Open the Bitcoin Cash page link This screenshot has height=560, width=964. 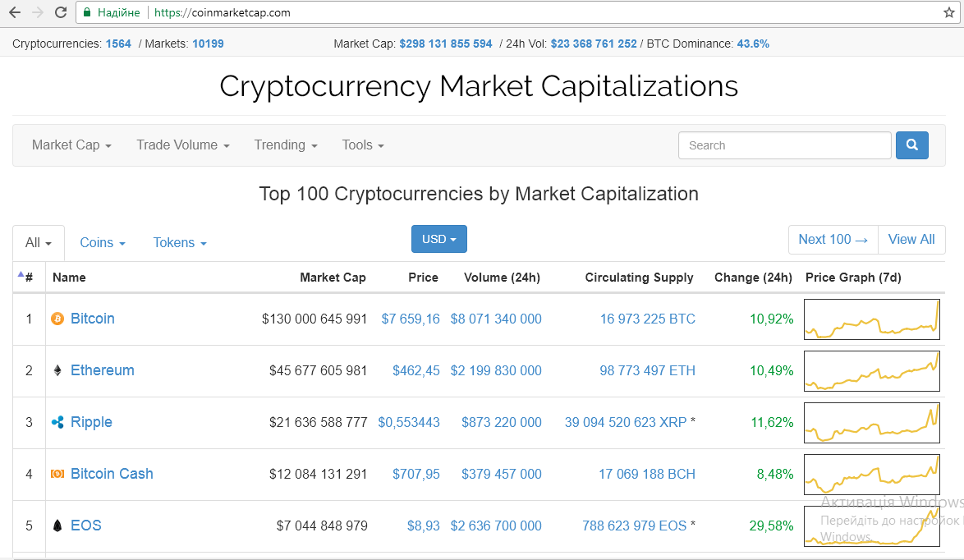[112, 473]
